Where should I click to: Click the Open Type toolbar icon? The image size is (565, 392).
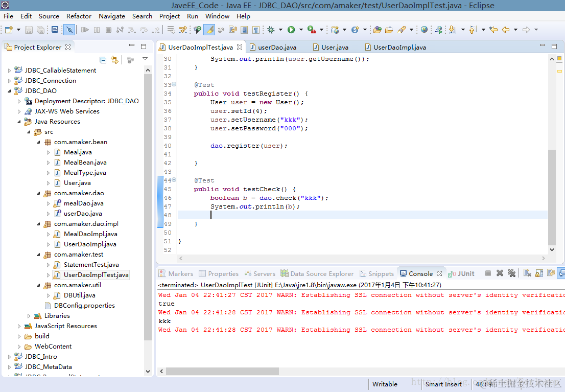click(377, 30)
